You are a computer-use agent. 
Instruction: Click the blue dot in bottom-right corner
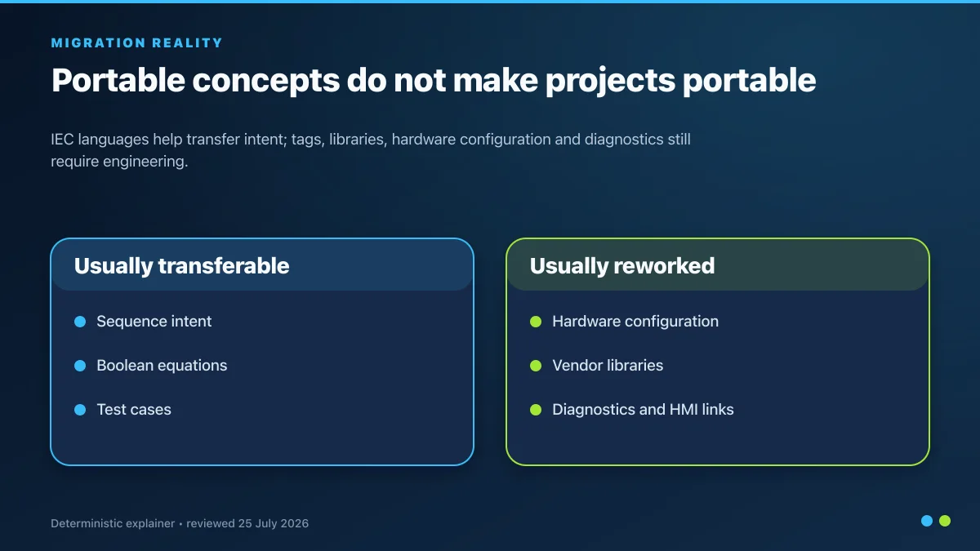click(x=927, y=521)
